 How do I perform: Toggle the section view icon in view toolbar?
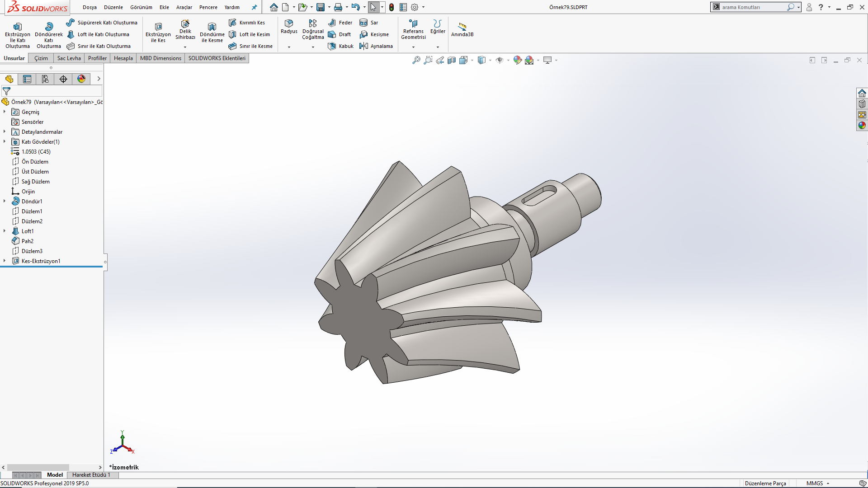coord(451,60)
